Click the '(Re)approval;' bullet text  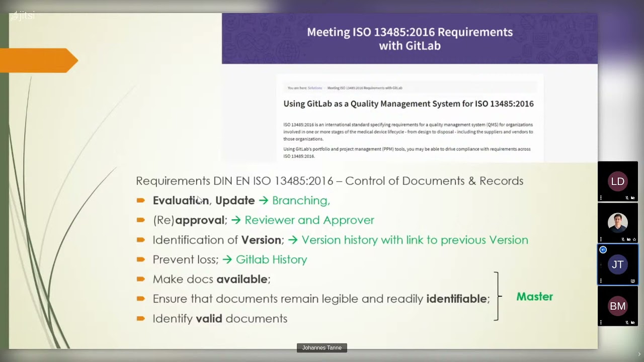coord(190,220)
